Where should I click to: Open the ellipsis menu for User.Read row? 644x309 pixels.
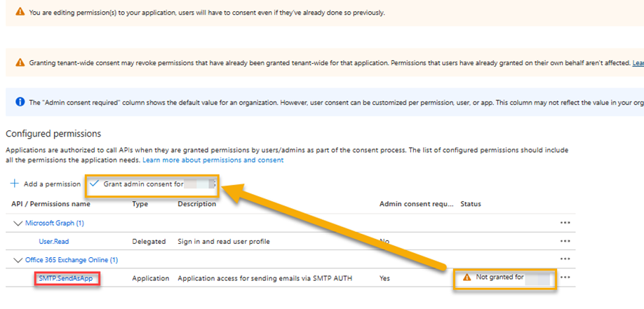565,241
